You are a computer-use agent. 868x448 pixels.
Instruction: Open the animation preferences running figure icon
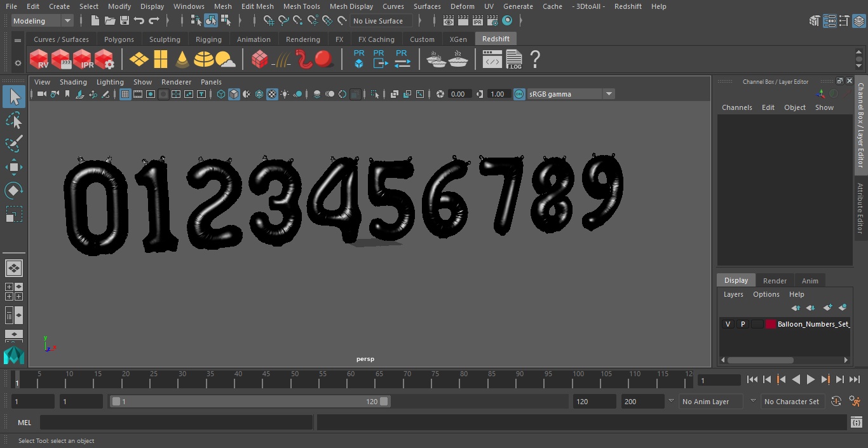(855, 402)
